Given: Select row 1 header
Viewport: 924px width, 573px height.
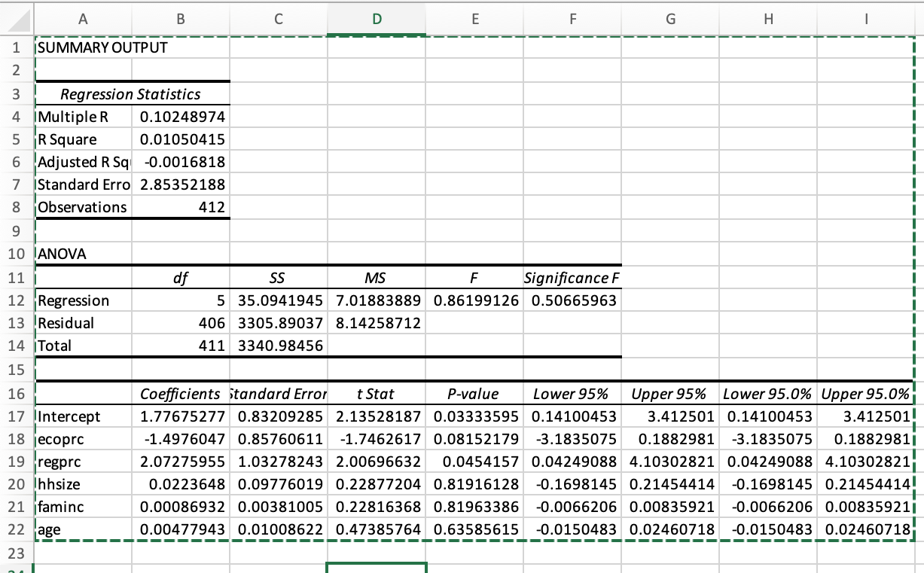Looking at the screenshot, I should [x=17, y=47].
